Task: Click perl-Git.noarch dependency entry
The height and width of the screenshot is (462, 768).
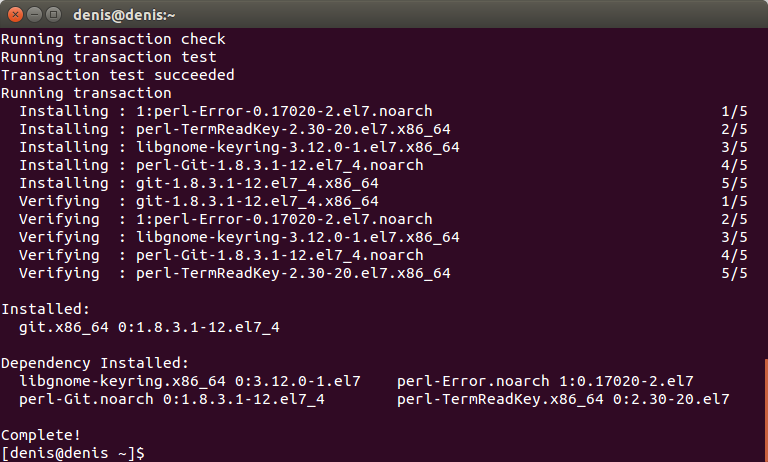Action: pos(172,399)
